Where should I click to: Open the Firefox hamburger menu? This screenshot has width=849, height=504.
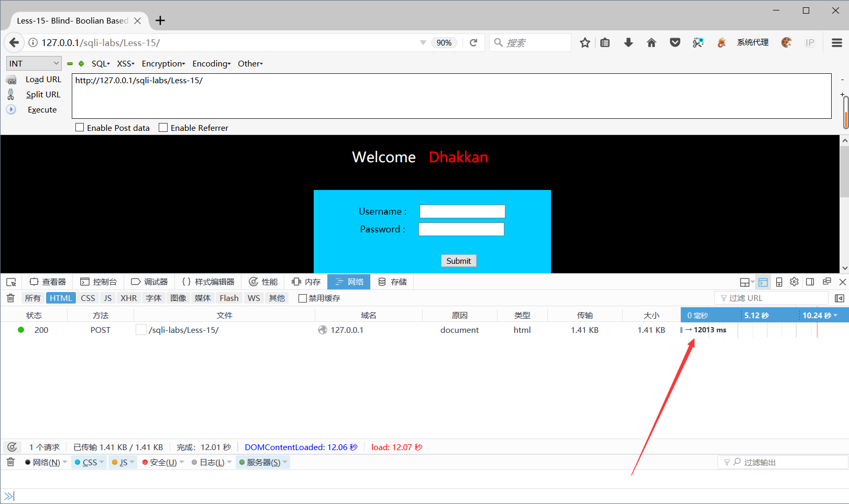pyautogui.click(x=836, y=42)
